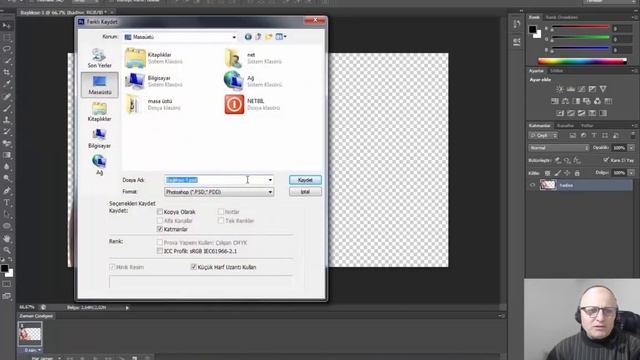Open the Opaklık 100% dropdown arrow
Viewport: 640px width, 360px height.
(631, 148)
